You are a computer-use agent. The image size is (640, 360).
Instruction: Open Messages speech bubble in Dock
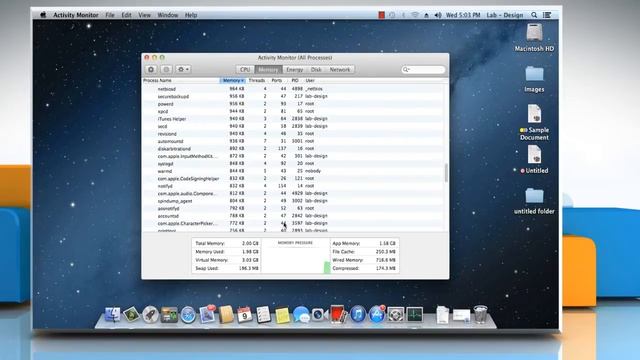click(x=301, y=315)
